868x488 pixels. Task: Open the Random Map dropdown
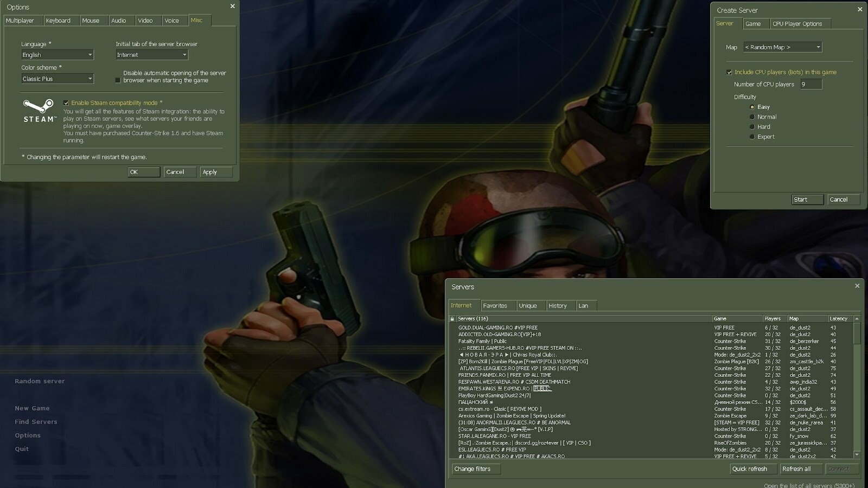(x=782, y=47)
